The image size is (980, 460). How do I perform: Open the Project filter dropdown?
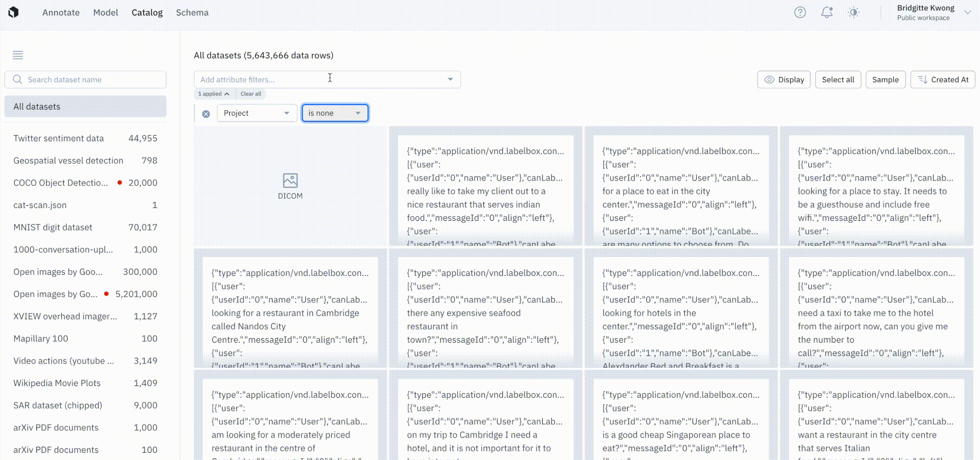click(257, 113)
